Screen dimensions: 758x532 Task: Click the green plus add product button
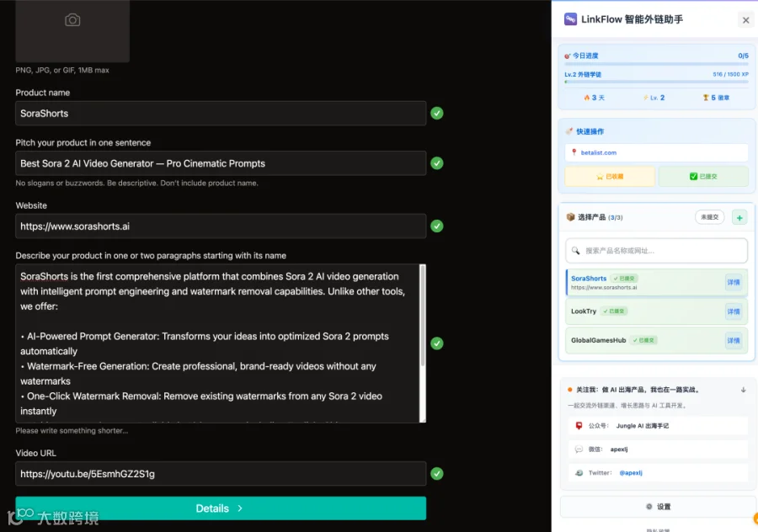click(x=739, y=218)
